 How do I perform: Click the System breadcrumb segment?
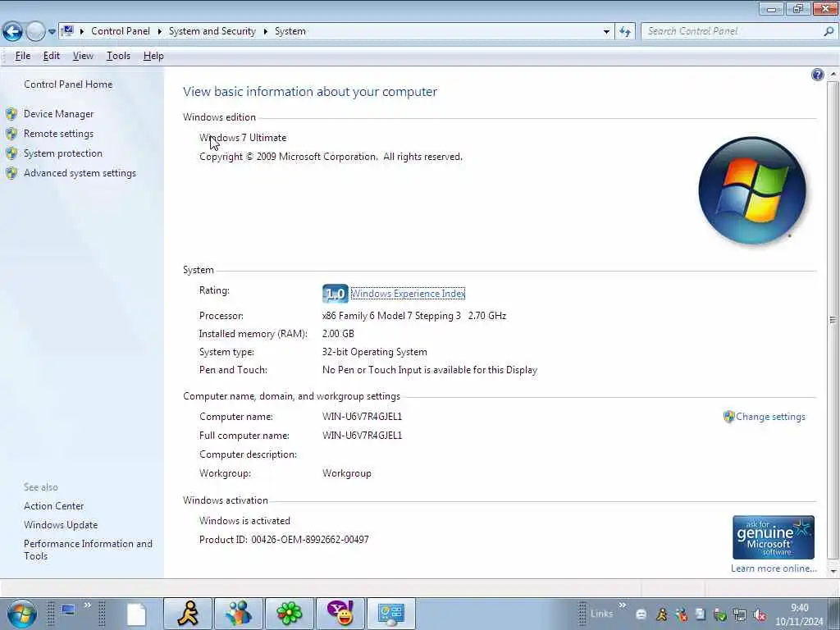[290, 32]
